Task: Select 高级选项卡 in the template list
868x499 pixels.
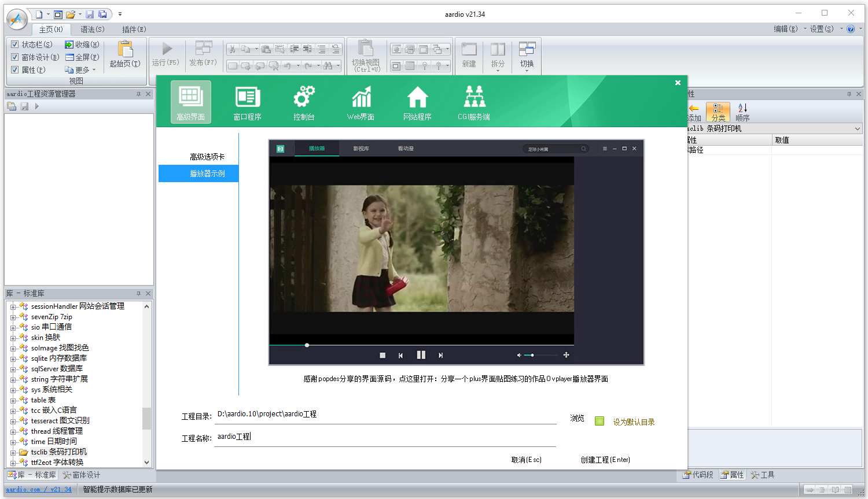Action: (x=207, y=157)
